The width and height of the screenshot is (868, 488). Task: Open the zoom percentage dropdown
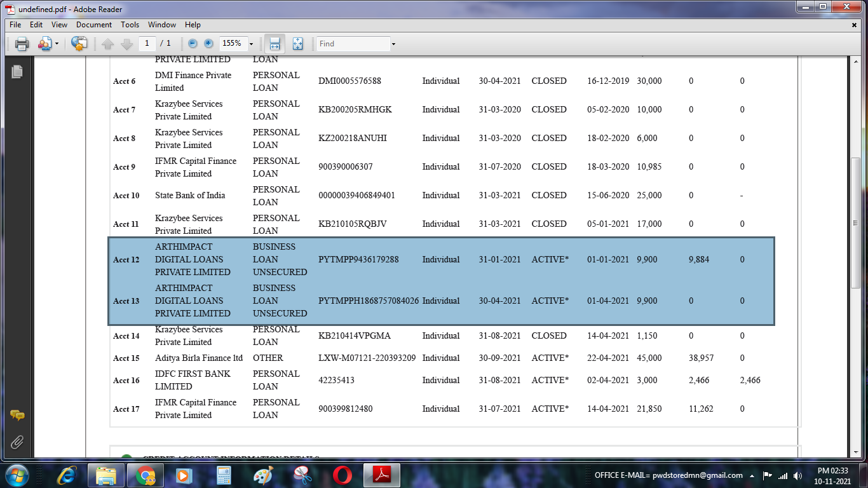[251, 44]
